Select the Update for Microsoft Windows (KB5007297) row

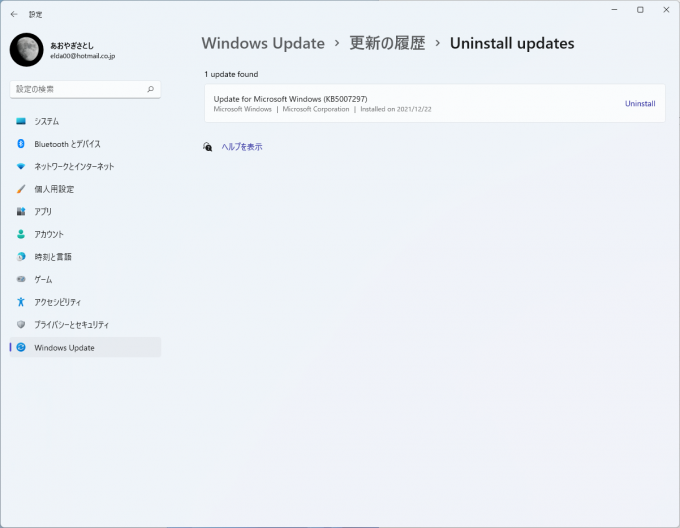(x=435, y=103)
